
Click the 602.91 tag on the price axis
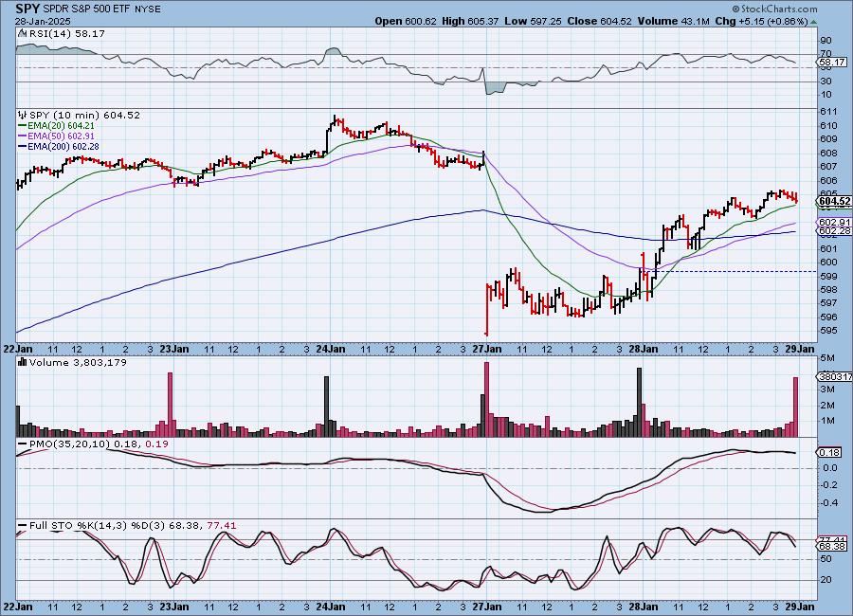(x=834, y=222)
